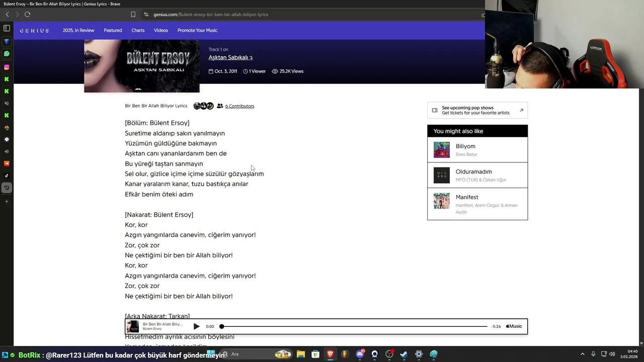The width and height of the screenshot is (644, 362).
Task: Click lyric line 'Suretime aldanıp sakın yanılmayın'
Action: coord(175,133)
